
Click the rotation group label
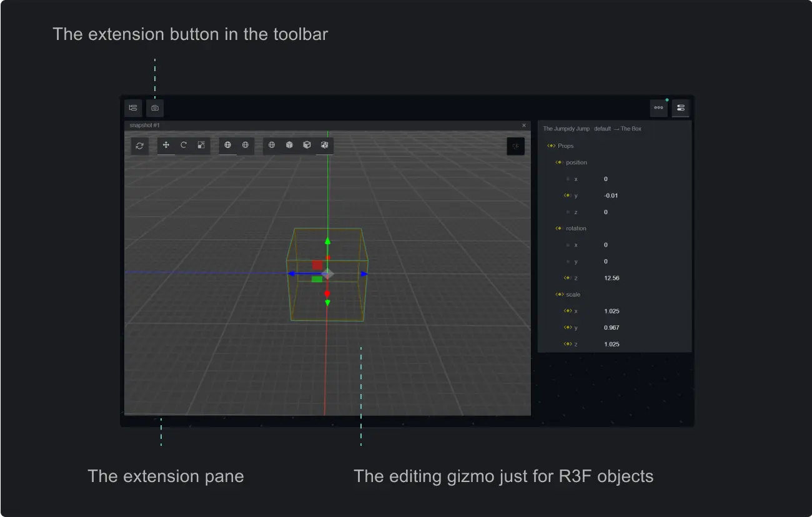point(577,229)
